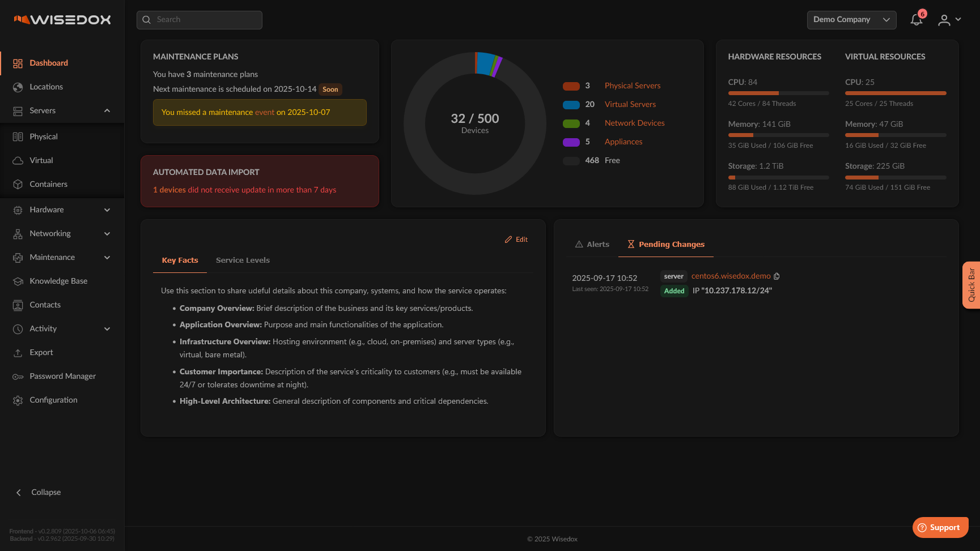This screenshot has width=980, height=551.
Task: Click the Knowledge Base graduation cap icon
Action: click(x=18, y=281)
